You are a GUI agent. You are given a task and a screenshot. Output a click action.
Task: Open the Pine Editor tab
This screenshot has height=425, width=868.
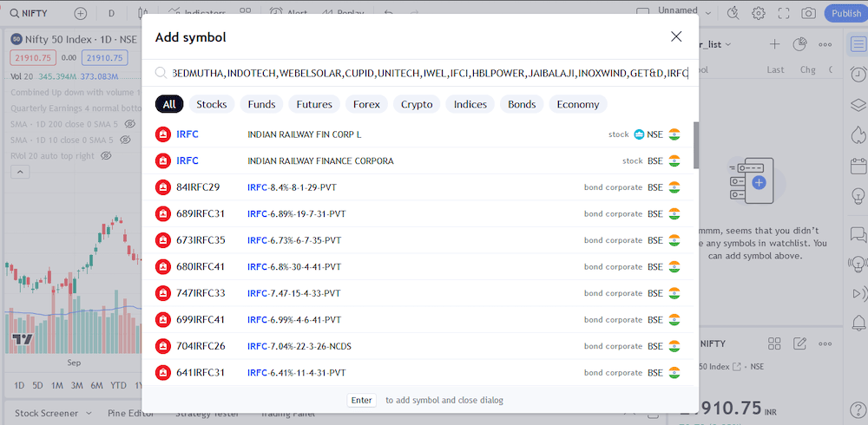coord(129,414)
